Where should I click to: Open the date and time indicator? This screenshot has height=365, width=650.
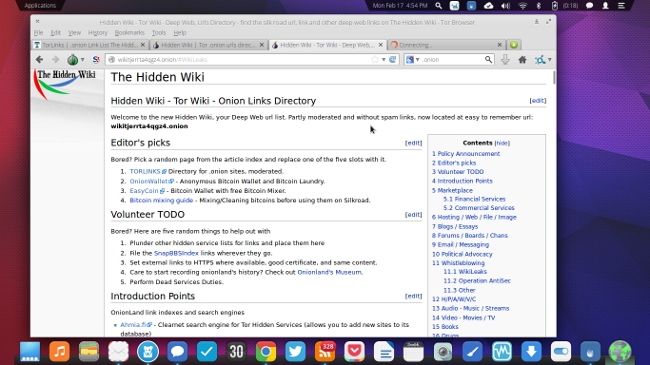(x=400, y=5)
